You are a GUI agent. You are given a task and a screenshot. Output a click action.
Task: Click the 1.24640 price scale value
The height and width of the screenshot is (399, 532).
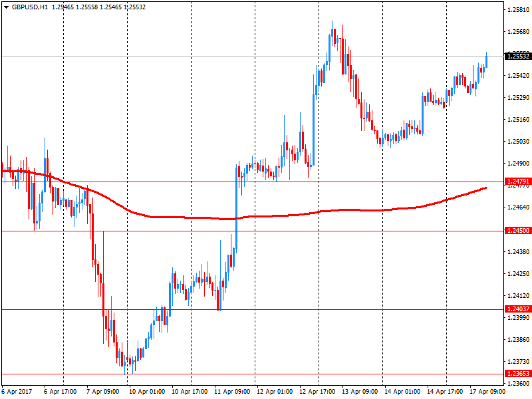(x=518, y=207)
